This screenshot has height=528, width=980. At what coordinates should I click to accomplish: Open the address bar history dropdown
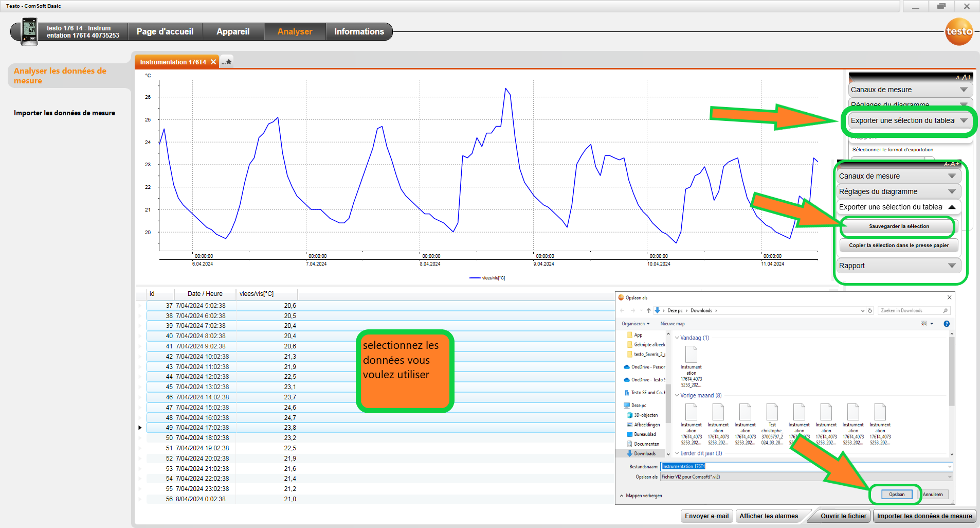click(x=862, y=311)
